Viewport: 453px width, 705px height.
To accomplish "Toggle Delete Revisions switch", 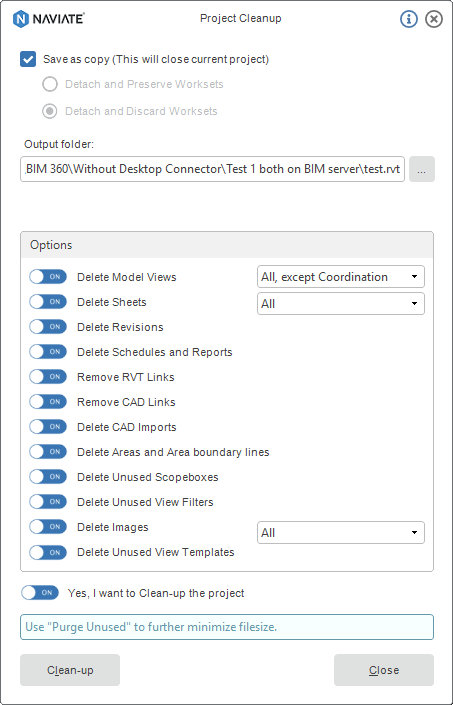I will point(48,327).
